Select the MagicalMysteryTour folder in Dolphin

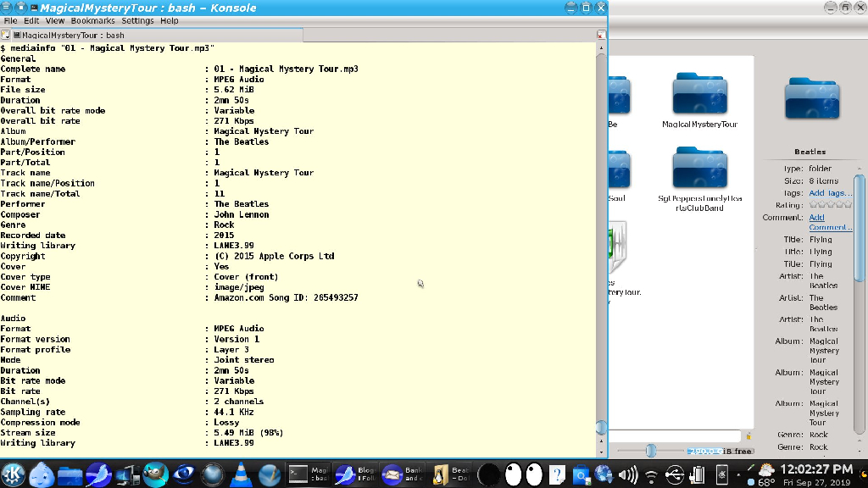pos(699,101)
